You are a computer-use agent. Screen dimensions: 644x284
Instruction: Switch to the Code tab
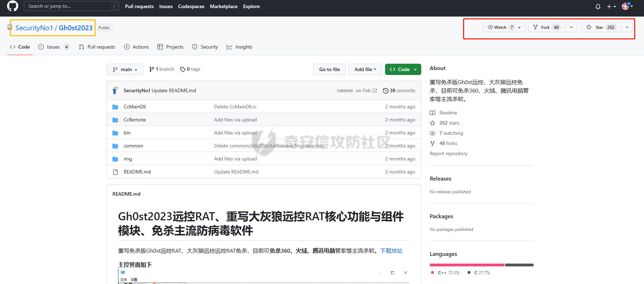tap(20, 47)
